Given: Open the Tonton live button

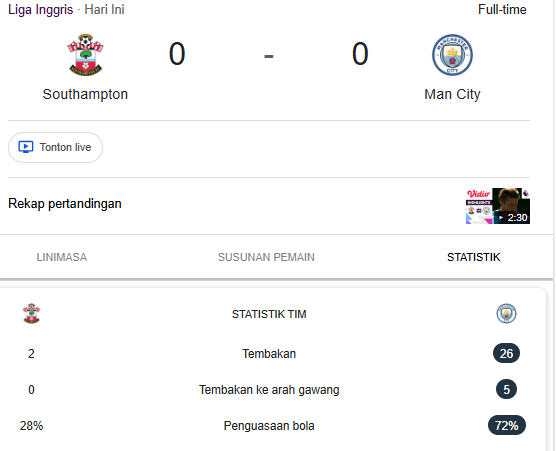Looking at the screenshot, I should (x=56, y=147).
